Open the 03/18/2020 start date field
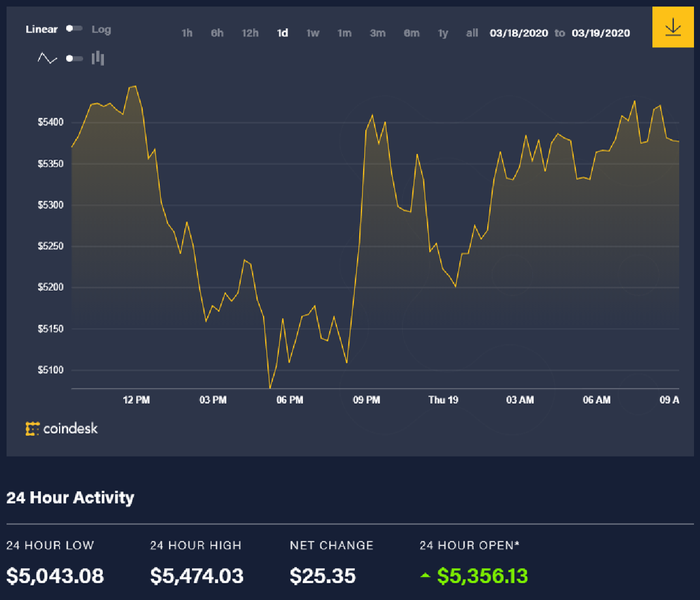Image resolution: width=700 pixels, height=600 pixels. click(x=519, y=33)
